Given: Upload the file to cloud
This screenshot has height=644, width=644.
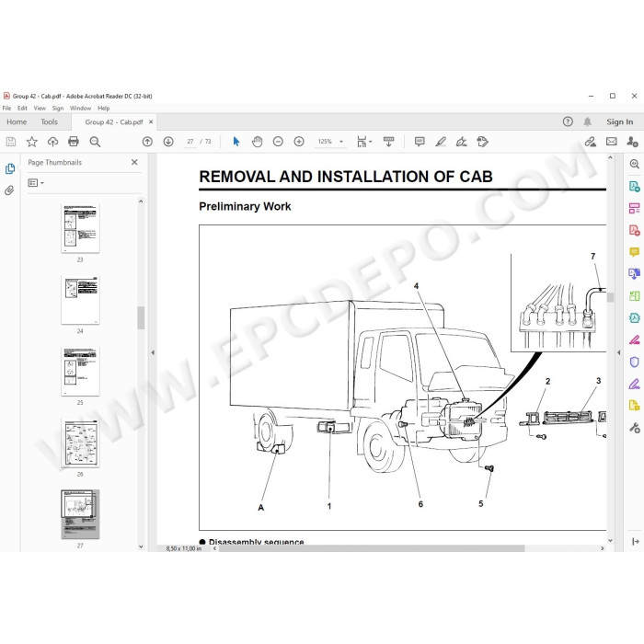Looking at the screenshot, I should [52, 142].
